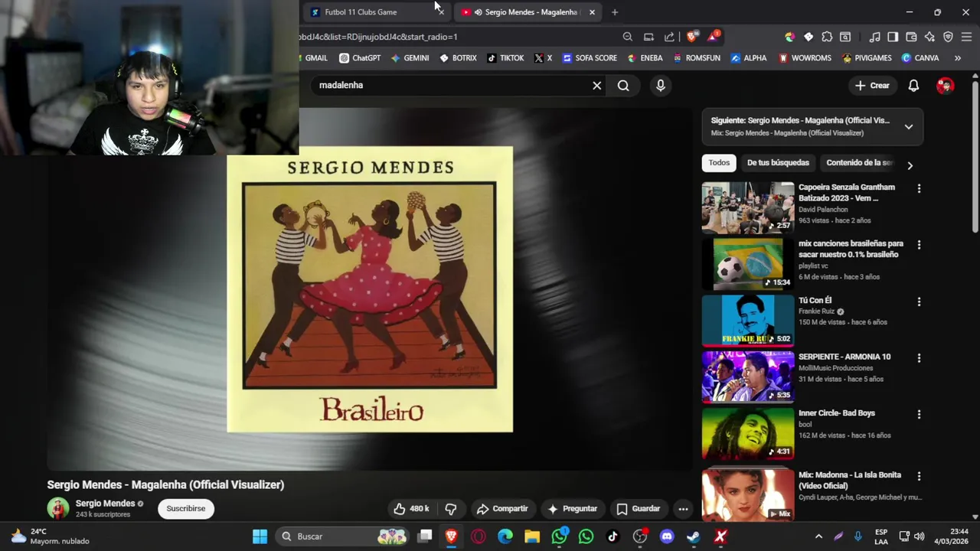Select the Todos filter chip

[x=719, y=163]
